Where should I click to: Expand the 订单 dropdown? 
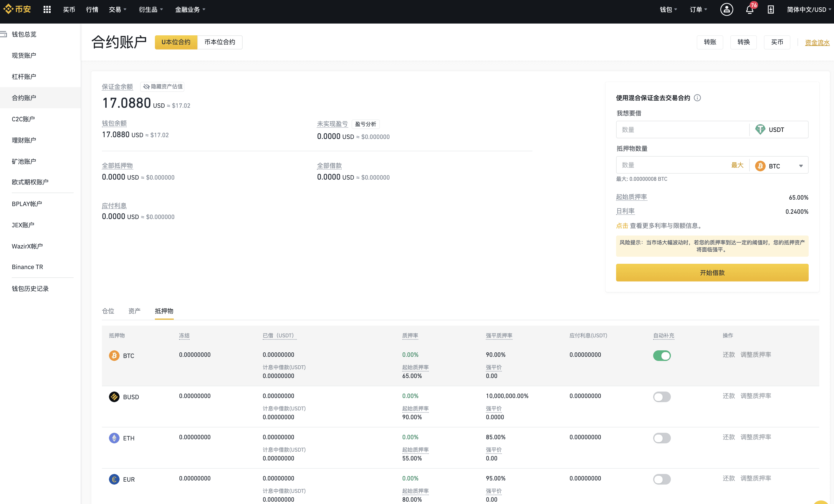pos(698,9)
